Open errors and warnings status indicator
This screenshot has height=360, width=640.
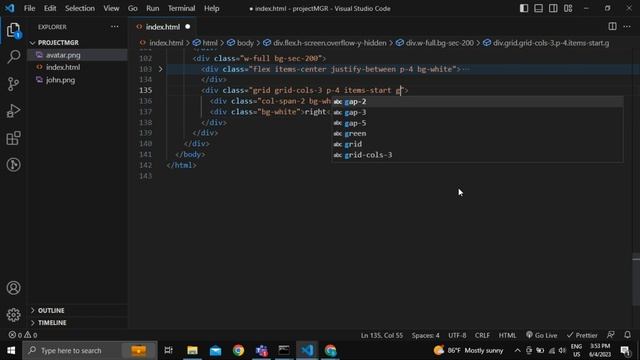[23, 335]
